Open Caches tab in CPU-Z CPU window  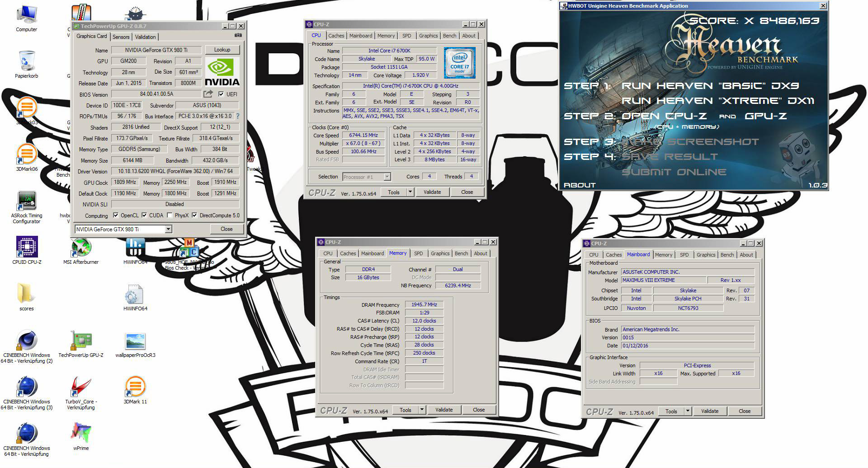[336, 36]
